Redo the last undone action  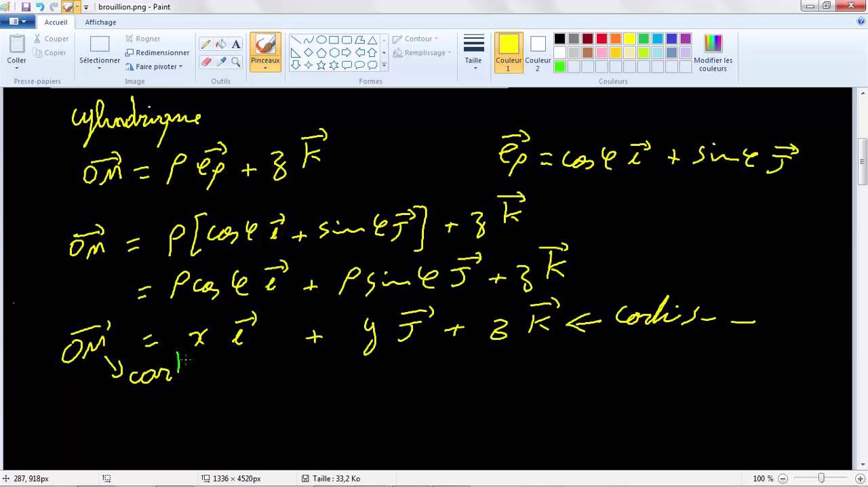point(54,7)
